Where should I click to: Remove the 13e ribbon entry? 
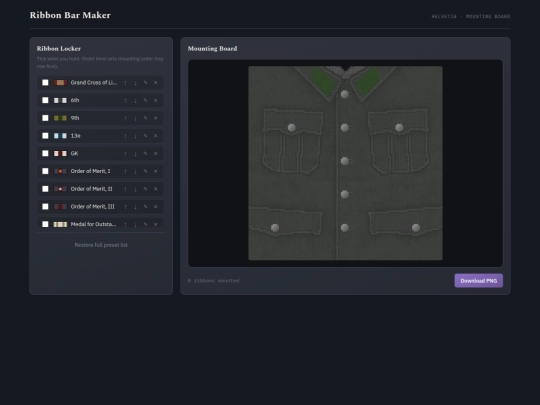[x=156, y=136]
